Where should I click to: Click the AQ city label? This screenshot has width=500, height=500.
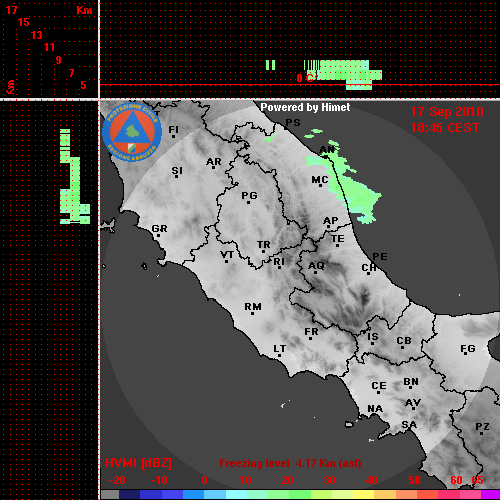click(x=316, y=266)
